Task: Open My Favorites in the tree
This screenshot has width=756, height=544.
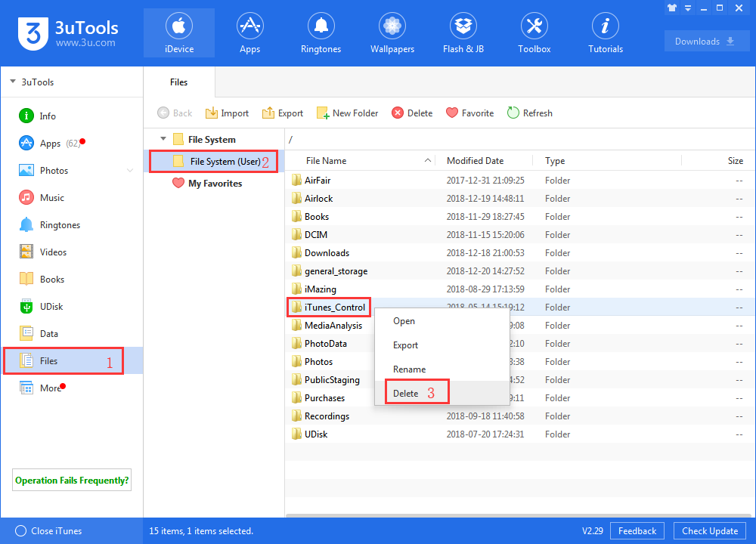Action: click(207, 184)
